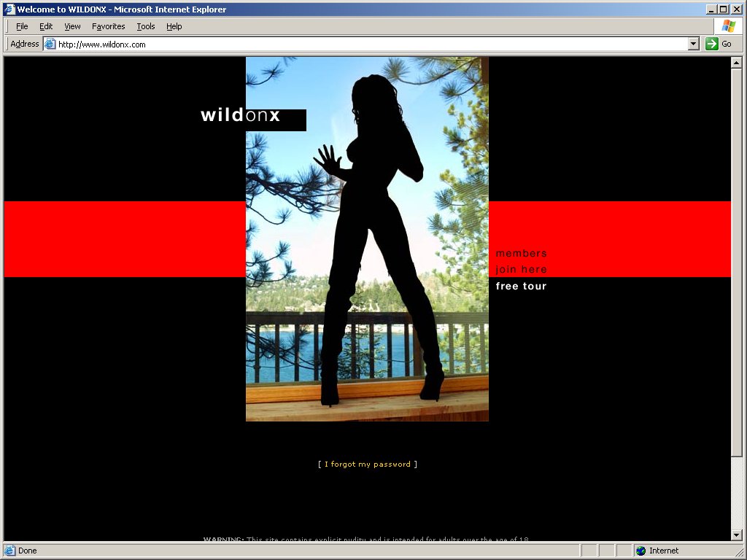
Task: Open the Edit menu
Action: pos(46,26)
